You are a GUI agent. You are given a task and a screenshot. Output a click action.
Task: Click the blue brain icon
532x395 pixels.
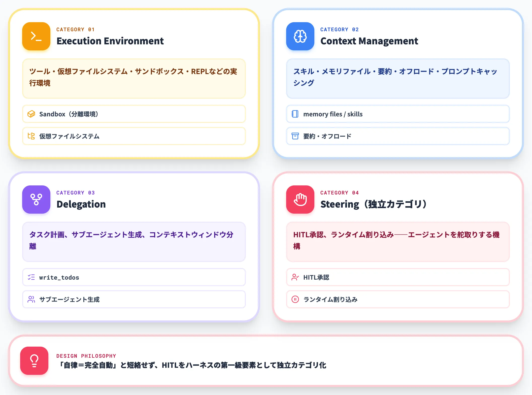[x=300, y=36]
